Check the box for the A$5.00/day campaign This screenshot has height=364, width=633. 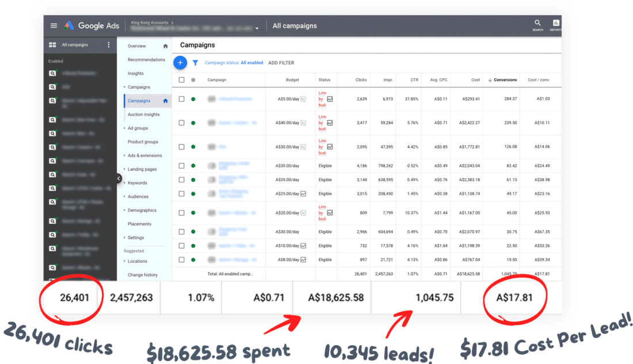coord(181,99)
